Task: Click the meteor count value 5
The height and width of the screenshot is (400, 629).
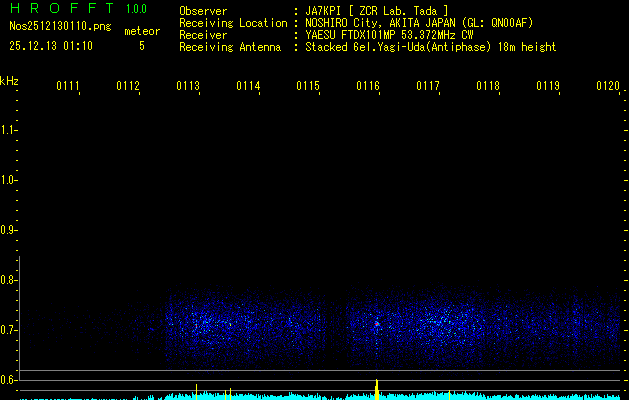Action: point(141,46)
